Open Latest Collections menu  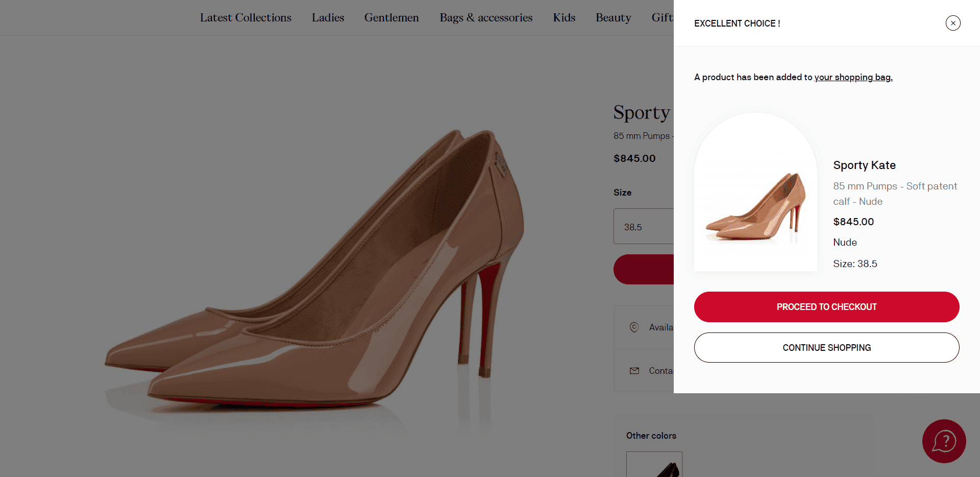point(246,18)
